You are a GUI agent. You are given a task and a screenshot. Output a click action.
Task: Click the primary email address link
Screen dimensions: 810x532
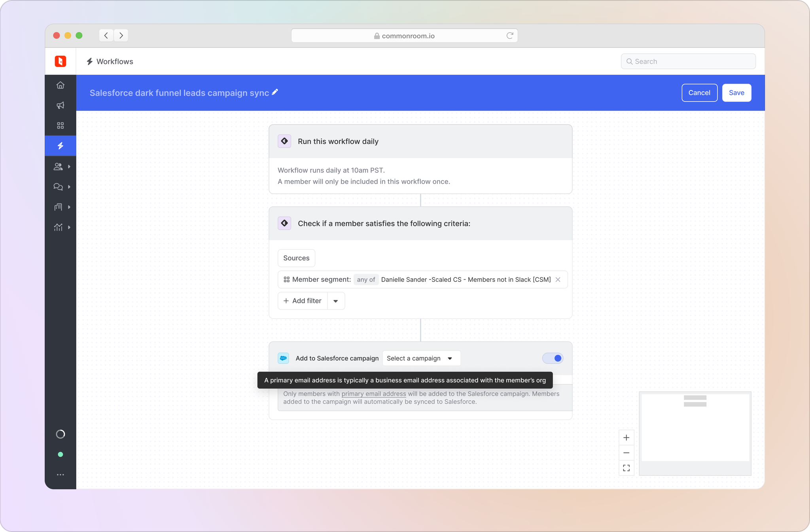(x=374, y=394)
